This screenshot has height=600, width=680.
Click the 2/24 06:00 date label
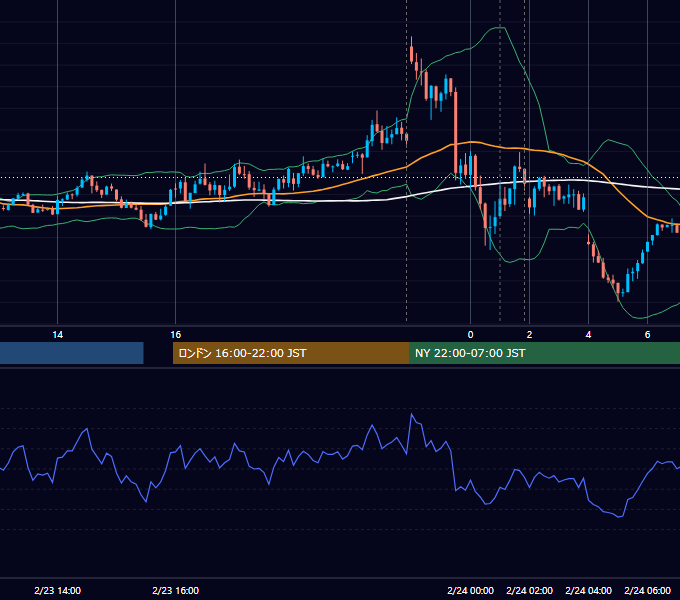(647, 590)
